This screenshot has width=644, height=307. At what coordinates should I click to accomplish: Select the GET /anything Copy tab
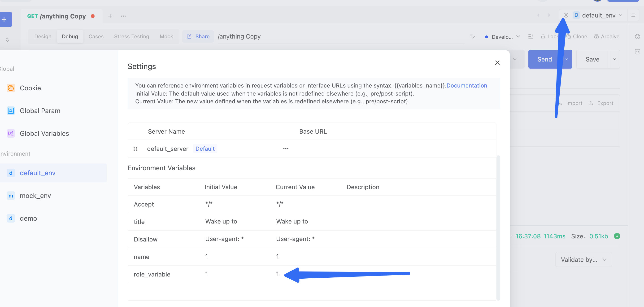point(61,16)
